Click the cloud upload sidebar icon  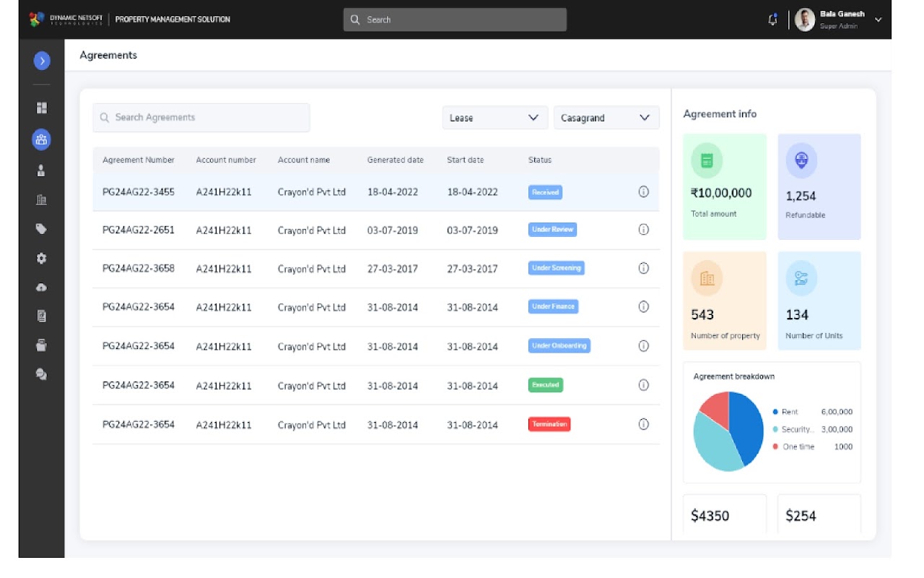(x=42, y=288)
